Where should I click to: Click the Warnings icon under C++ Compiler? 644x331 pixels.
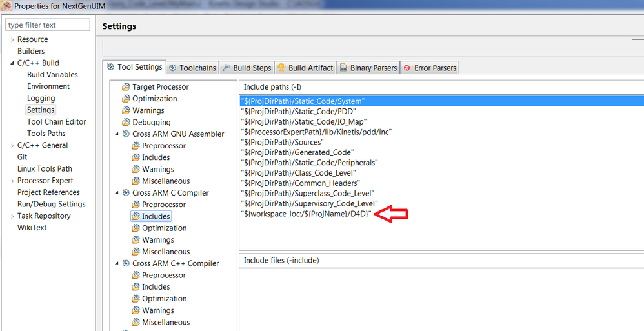coord(136,310)
